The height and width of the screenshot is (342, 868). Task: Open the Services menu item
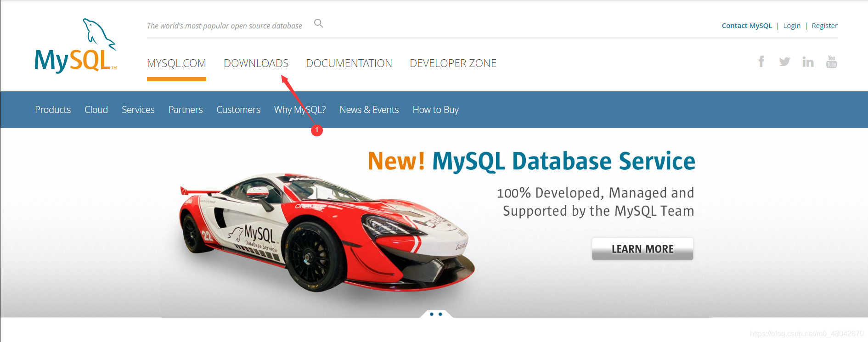point(138,110)
